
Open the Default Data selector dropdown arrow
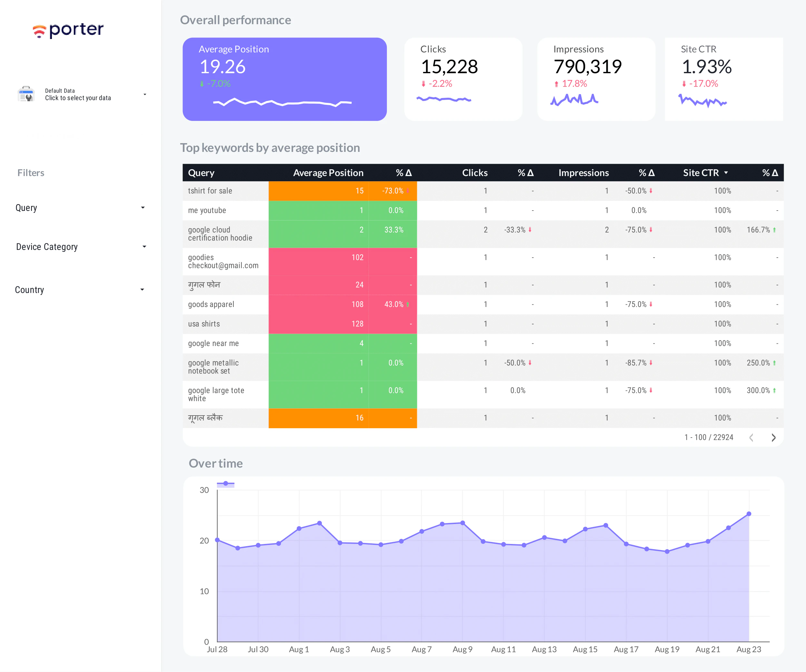point(145,94)
